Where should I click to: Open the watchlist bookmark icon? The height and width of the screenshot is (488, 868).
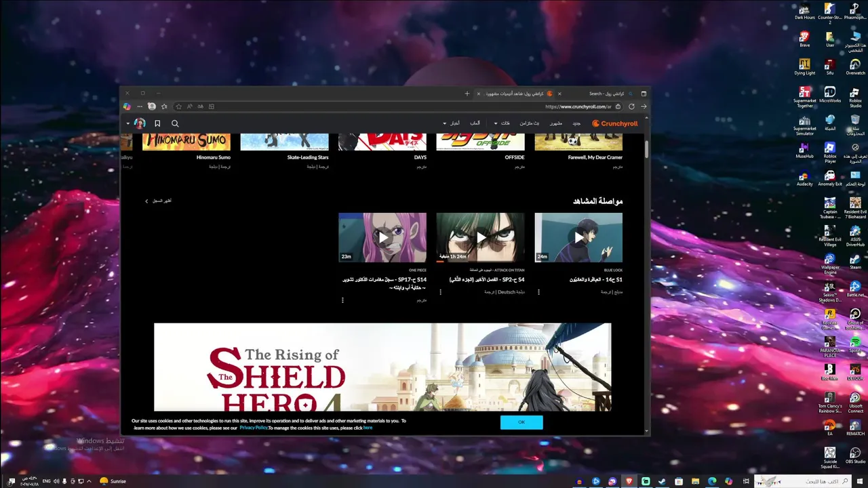[157, 123]
